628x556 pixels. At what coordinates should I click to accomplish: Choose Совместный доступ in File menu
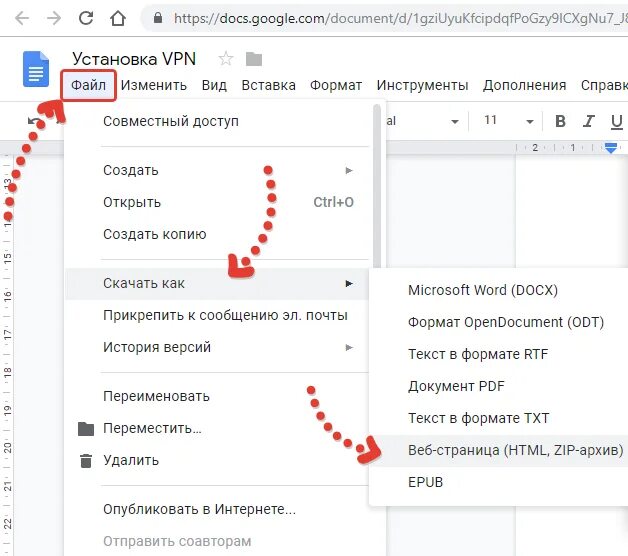pyautogui.click(x=217, y=121)
